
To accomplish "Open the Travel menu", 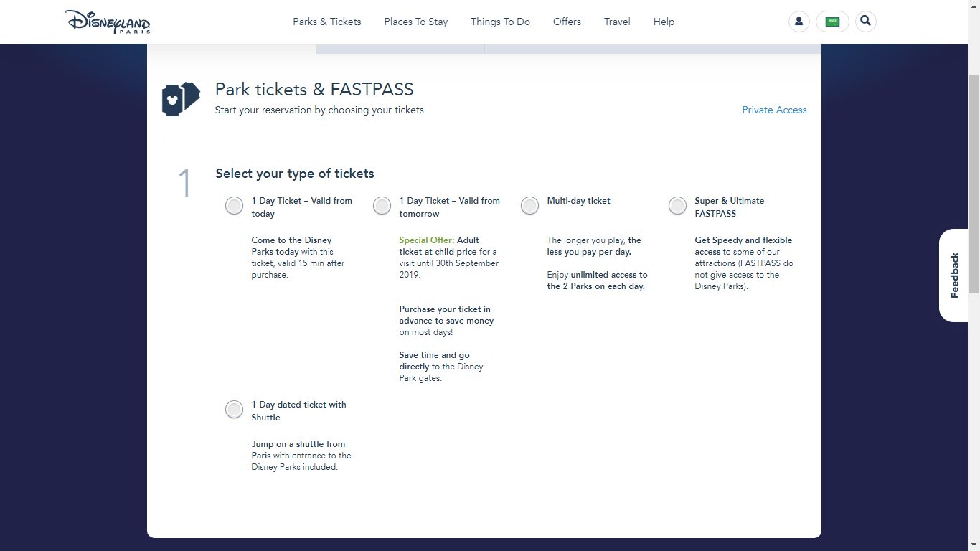I will (x=617, y=22).
